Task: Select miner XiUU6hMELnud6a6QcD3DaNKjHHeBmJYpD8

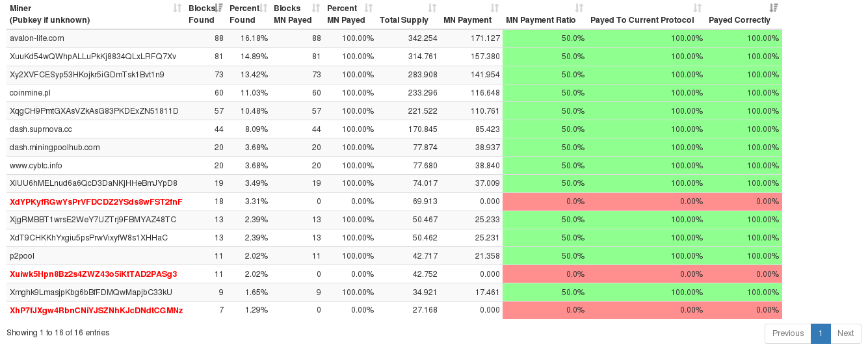Action: 94,184
